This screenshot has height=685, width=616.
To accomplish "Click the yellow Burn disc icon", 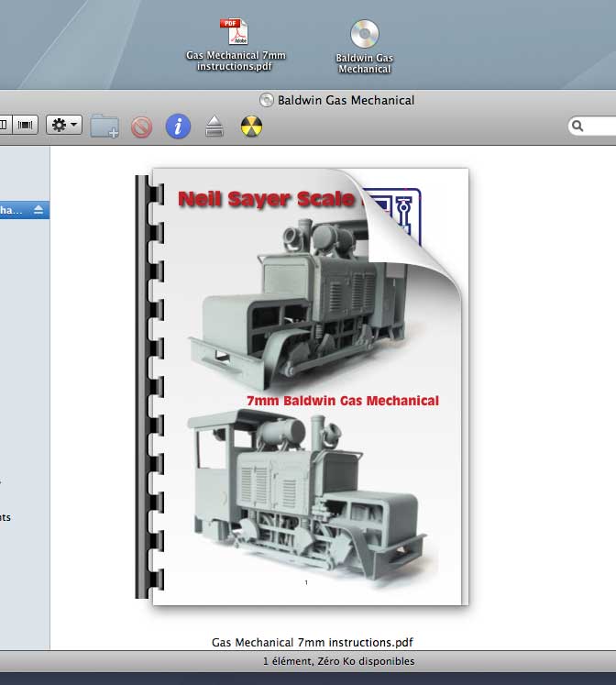I will [252, 127].
